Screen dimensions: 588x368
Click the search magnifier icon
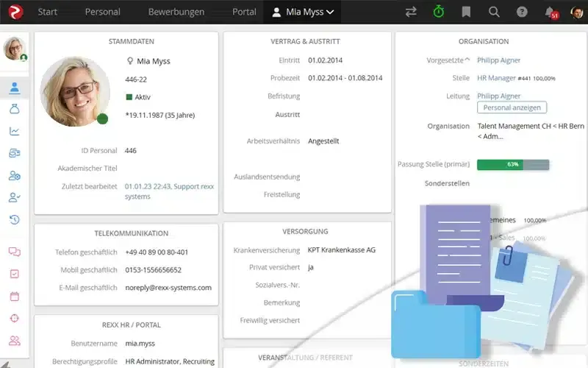point(494,12)
